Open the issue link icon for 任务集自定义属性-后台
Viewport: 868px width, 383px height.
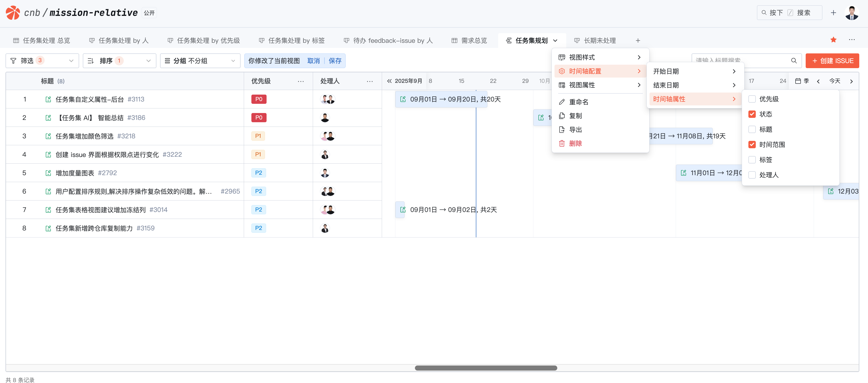[48, 99]
